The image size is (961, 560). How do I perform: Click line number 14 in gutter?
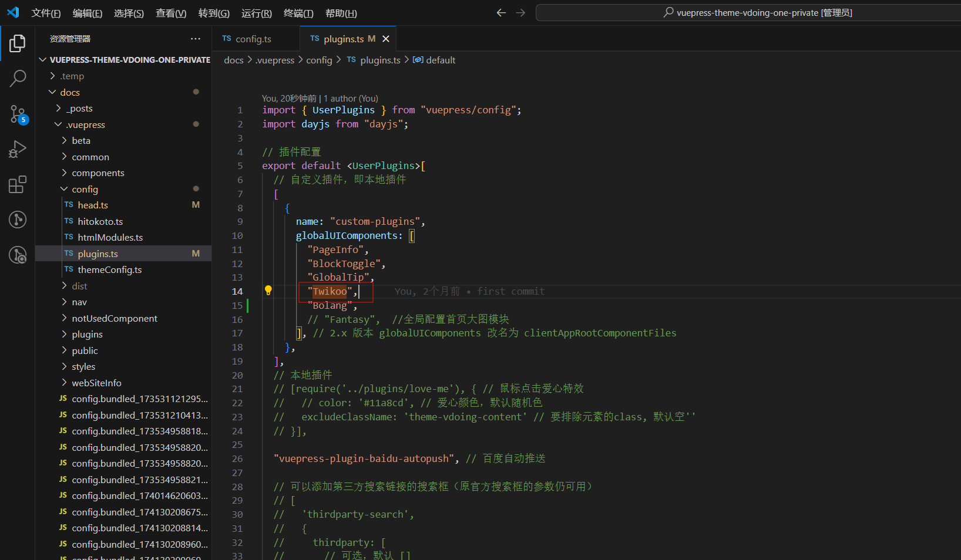tap(237, 291)
